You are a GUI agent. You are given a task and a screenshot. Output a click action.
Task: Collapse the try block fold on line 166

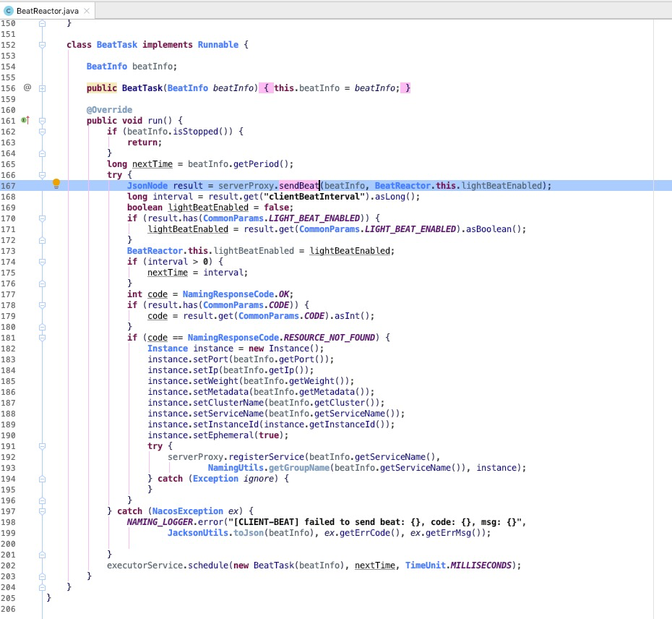pos(42,175)
